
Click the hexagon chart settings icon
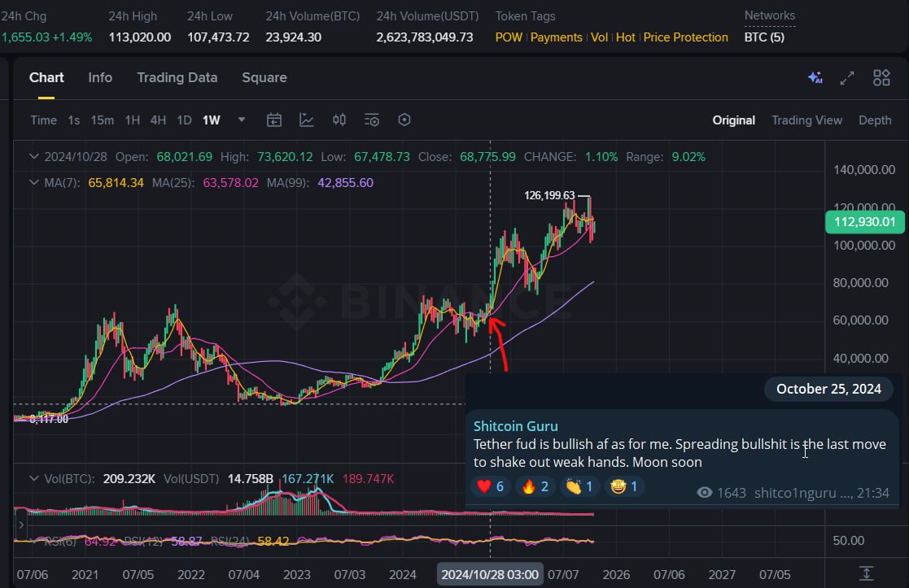(404, 120)
